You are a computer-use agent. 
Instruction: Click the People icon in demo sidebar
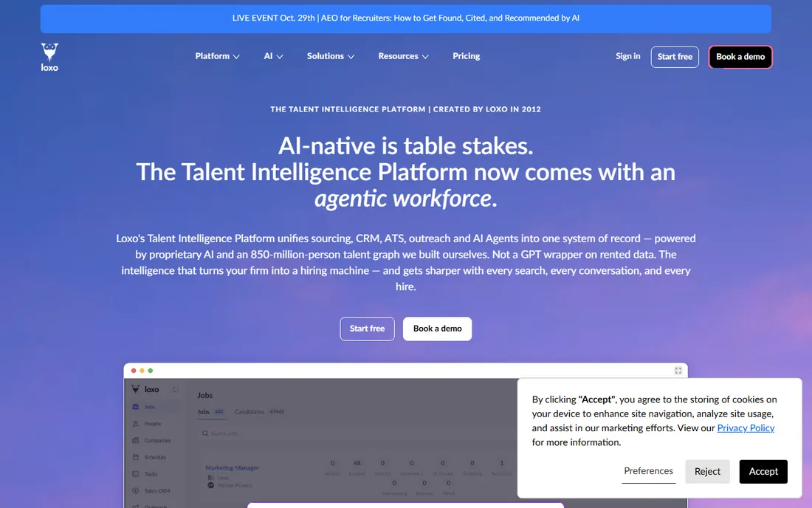tap(136, 424)
